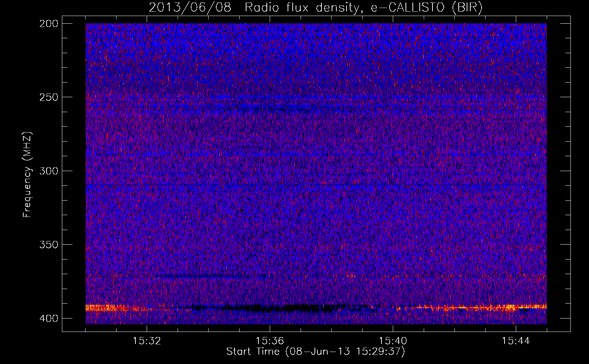The width and height of the screenshot is (589, 364).
Task: Click the 15:32 time tick label
Action: coord(147,341)
